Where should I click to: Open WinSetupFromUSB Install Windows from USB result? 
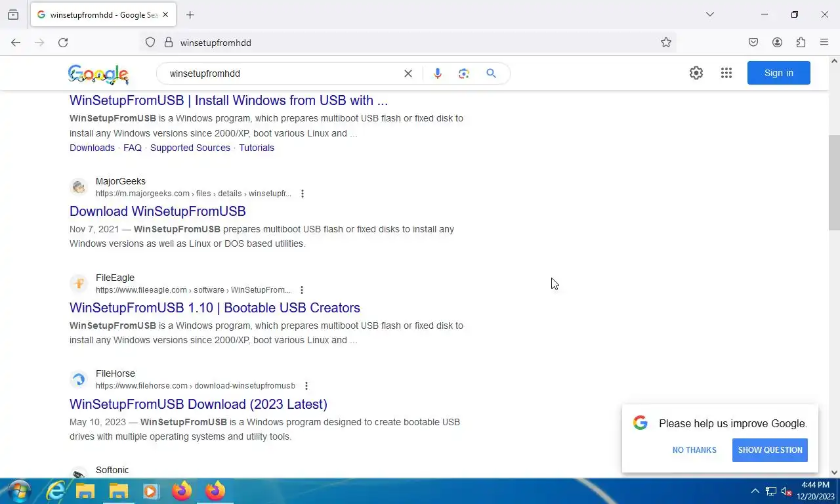(x=228, y=100)
